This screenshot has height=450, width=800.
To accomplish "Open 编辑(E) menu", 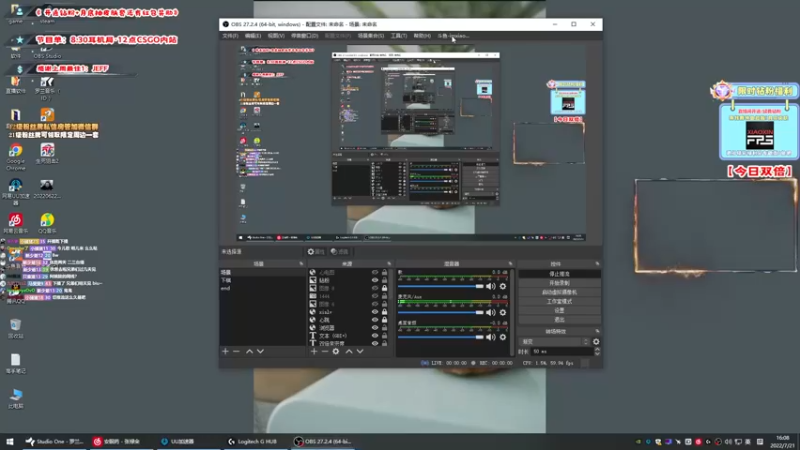I will pos(253,36).
